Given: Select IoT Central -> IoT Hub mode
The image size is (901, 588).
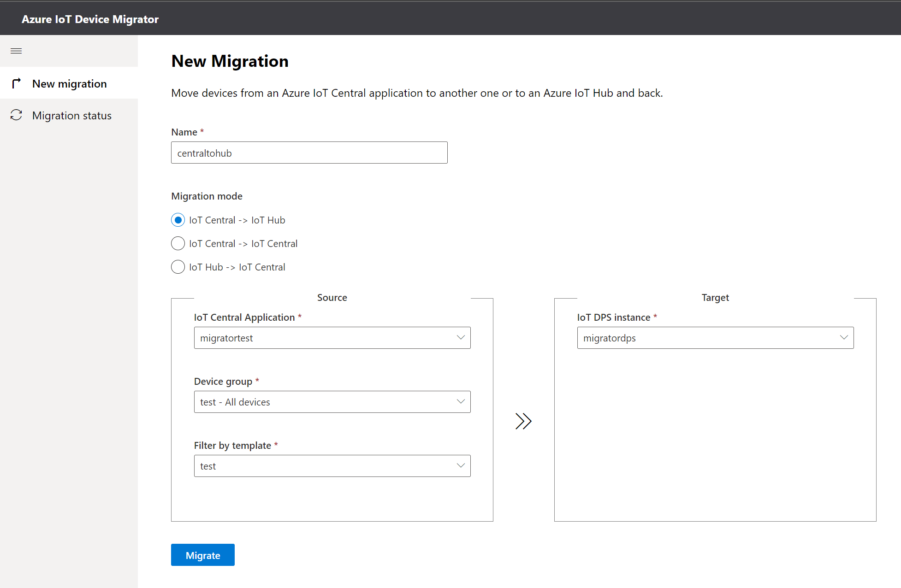Looking at the screenshot, I should point(178,220).
